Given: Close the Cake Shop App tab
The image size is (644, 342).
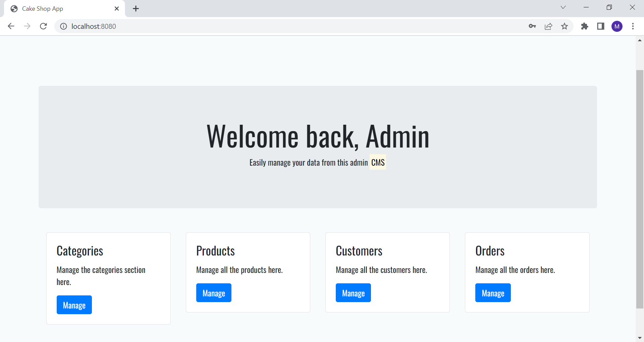Looking at the screenshot, I should click(117, 8).
